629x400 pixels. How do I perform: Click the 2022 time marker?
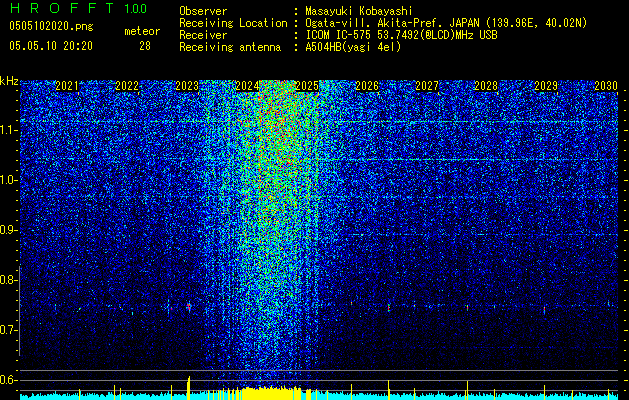pos(127,86)
